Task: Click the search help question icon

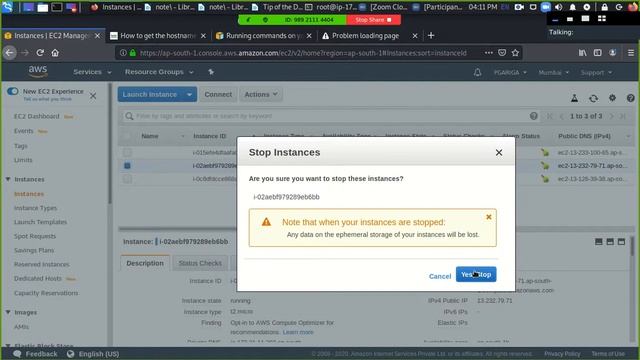Action: click(x=533, y=116)
